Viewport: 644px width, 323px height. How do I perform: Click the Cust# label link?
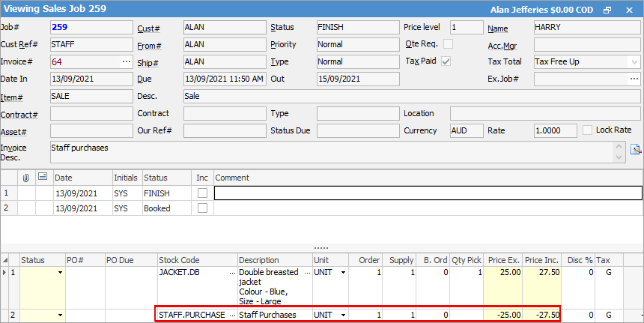click(x=149, y=28)
